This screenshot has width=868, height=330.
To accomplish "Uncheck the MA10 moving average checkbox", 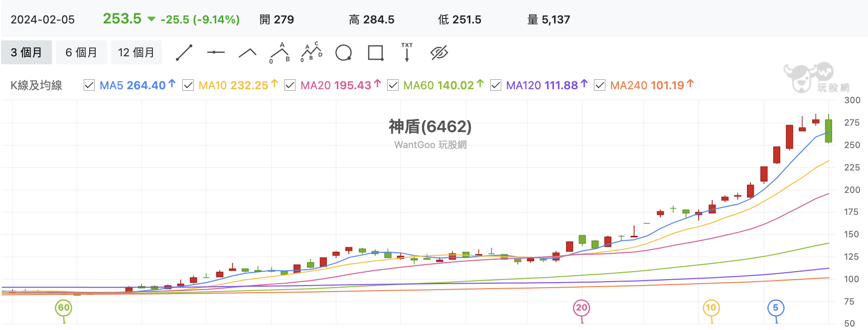I will click(188, 85).
